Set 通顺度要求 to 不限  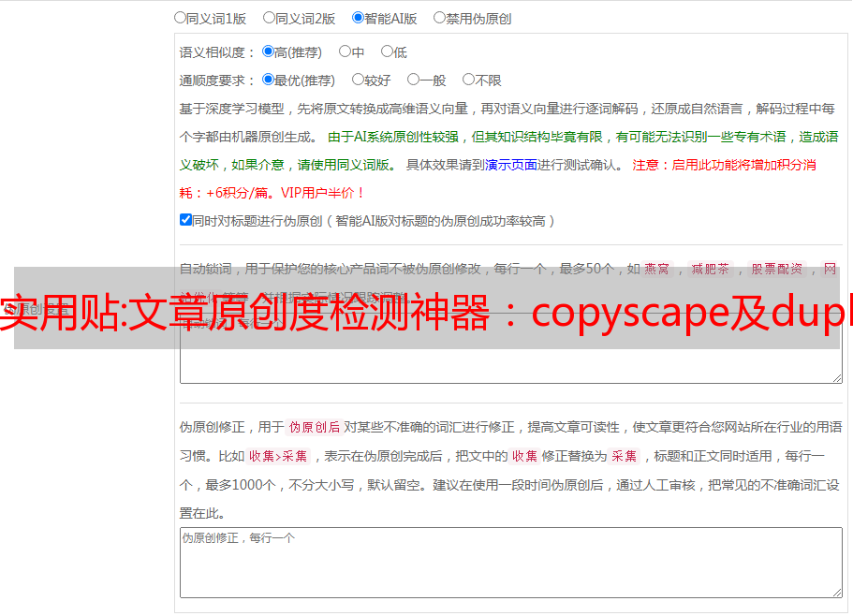[x=468, y=80]
